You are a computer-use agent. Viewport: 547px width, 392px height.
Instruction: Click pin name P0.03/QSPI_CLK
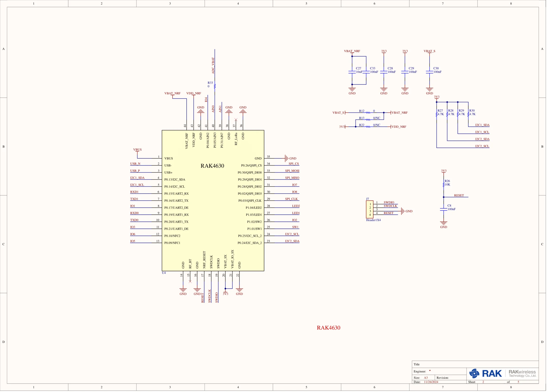click(250, 201)
